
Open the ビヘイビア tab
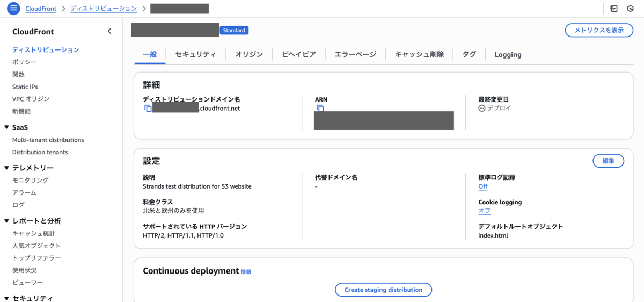[x=299, y=54]
